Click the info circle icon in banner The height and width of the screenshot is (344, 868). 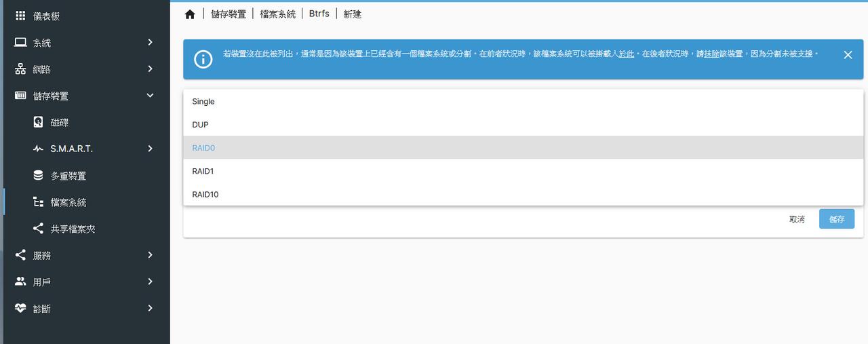[203, 59]
